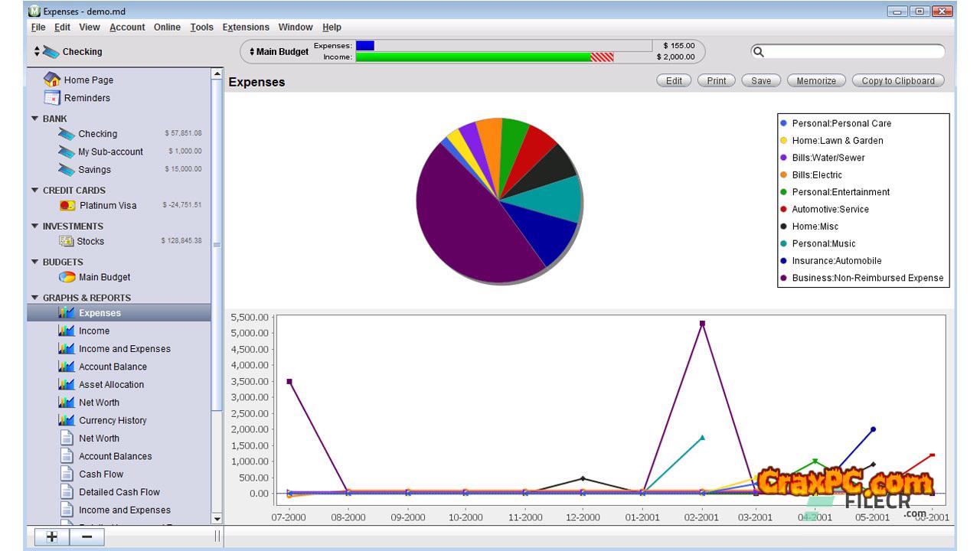This screenshot has width=980, height=551.
Task: Click the Home Page house icon
Action: (52, 80)
